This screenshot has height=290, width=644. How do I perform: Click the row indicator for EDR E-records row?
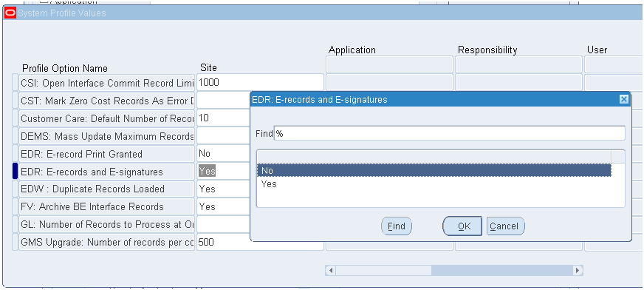16,172
